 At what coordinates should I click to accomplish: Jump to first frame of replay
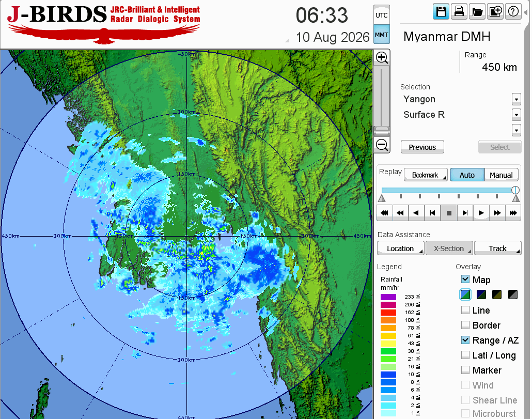[x=384, y=213]
